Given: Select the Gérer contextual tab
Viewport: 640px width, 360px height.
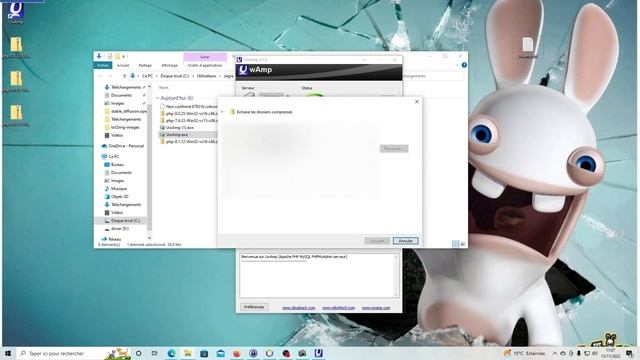Looking at the screenshot, I should pos(205,57).
